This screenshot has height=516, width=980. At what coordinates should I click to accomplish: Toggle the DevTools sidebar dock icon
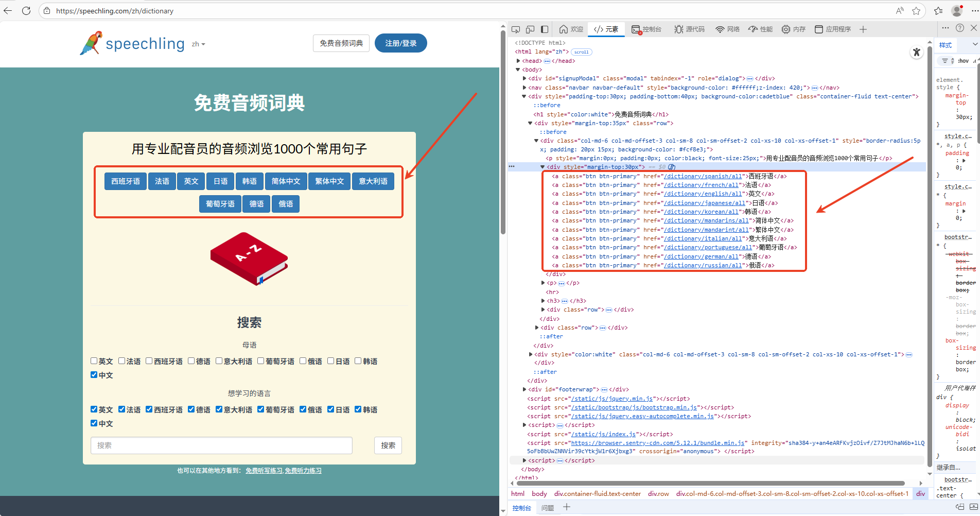[x=545, y=29]
